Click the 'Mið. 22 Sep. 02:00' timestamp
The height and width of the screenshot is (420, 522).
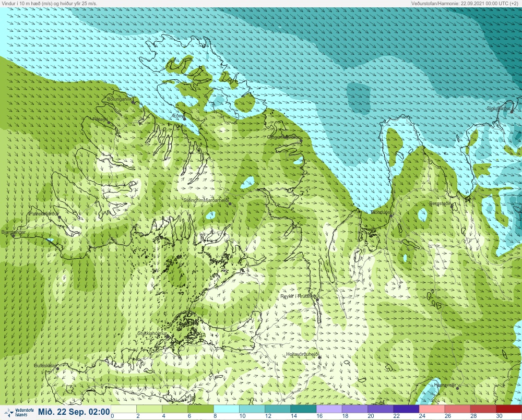click(x=74, y=412)
